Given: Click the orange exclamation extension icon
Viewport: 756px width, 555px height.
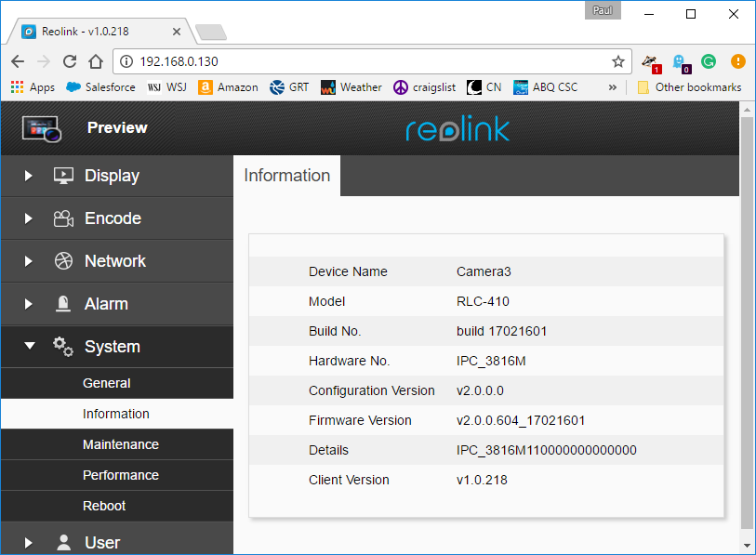Looking at the screenshot, I should 737,61.
